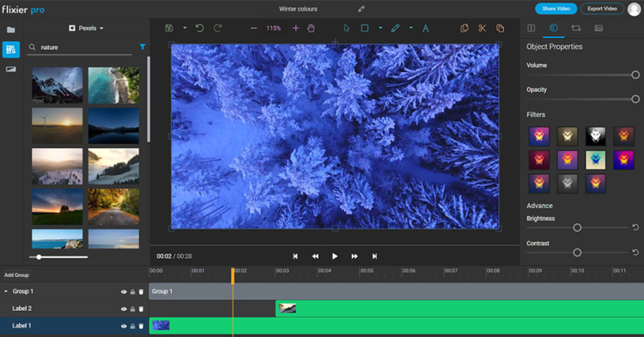644x337 pixels.
Task: Collapse the Group 1 track
Action: click(6, 291)
